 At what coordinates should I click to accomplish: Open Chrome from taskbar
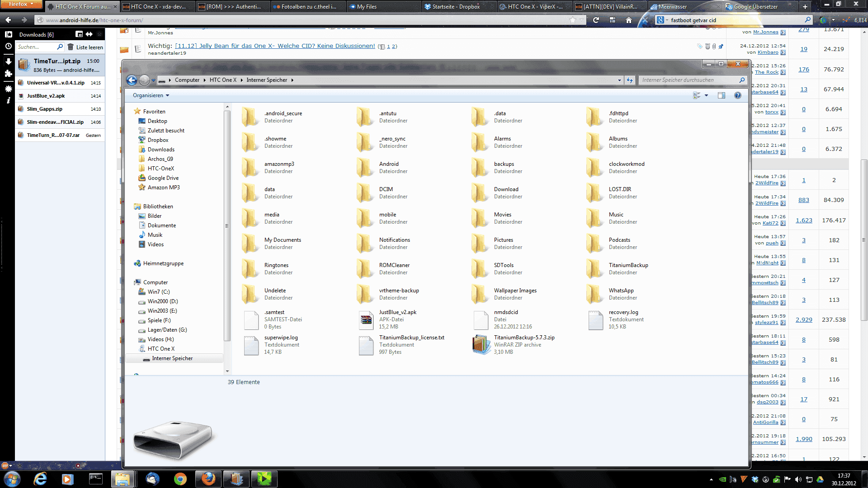pyautogui.click(x=180, y=479)
